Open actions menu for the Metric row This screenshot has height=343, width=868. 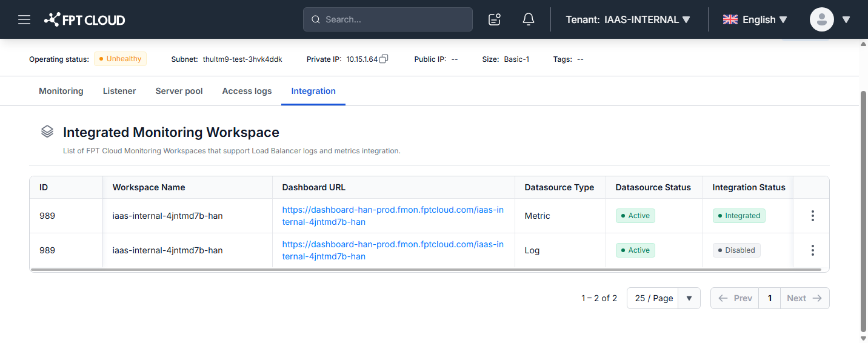point(812,216)
